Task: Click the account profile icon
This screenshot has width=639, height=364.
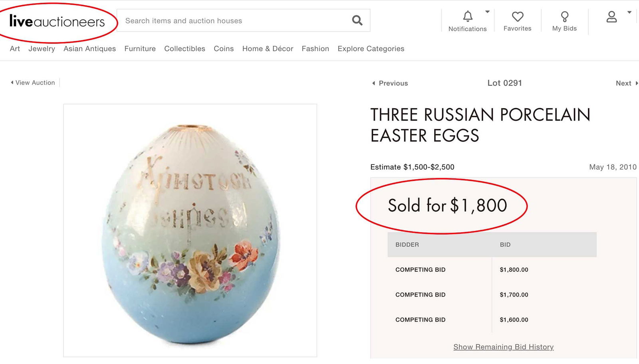Action: click(x=611, y=17)
